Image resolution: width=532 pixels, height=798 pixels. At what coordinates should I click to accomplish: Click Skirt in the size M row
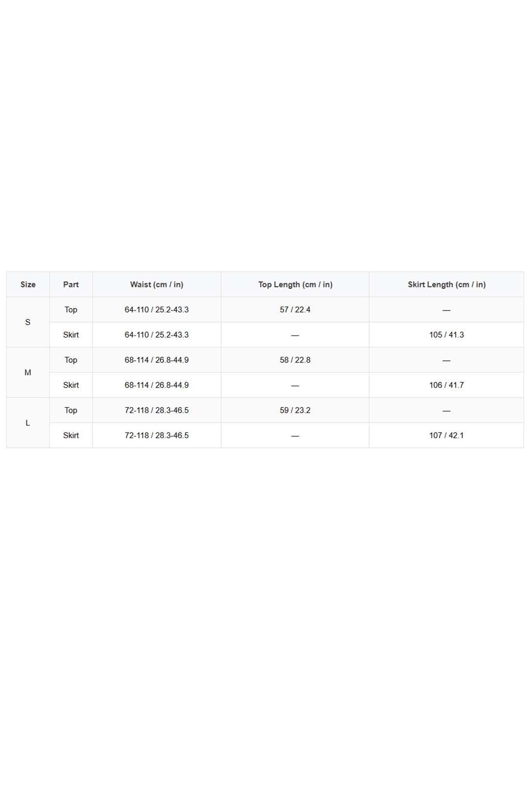coord(71,385)
